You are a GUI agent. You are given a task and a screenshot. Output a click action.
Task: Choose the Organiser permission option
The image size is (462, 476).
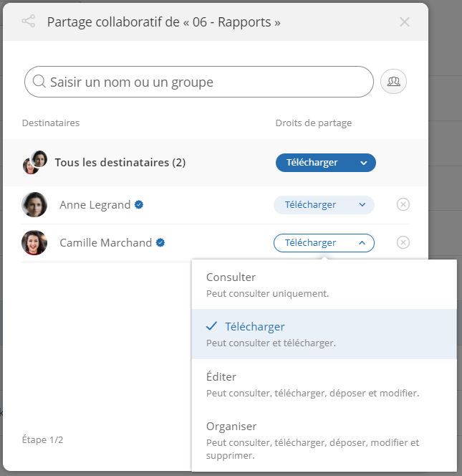[324, 440]
